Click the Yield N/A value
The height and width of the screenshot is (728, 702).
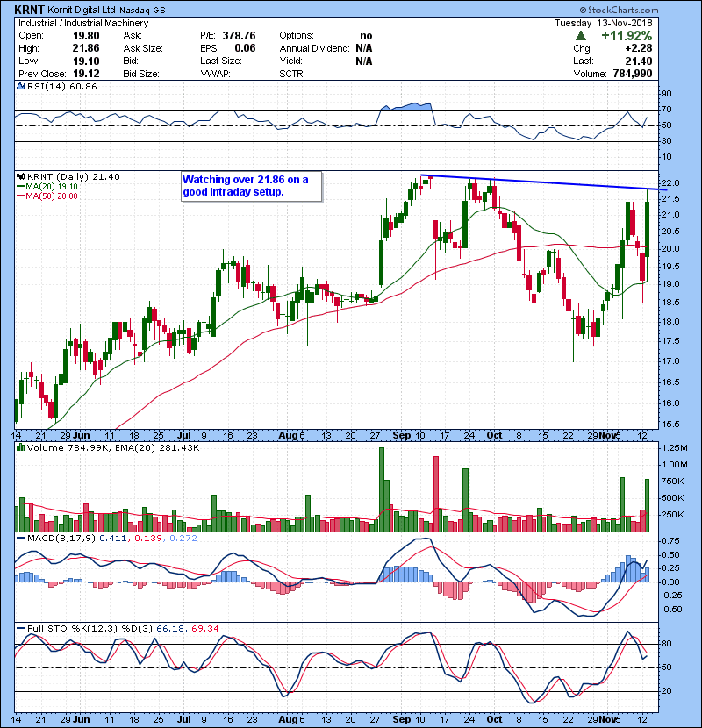pyautogui.click(x=364, y=61)
